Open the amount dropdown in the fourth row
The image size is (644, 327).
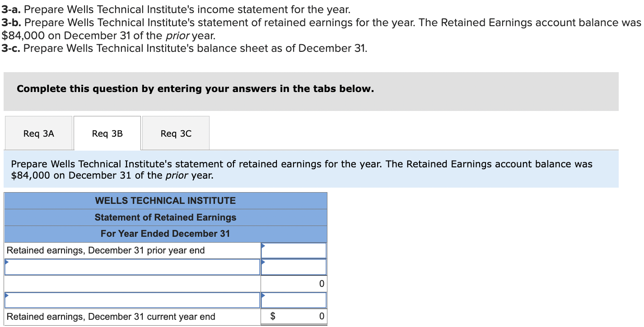click(293, 300)
